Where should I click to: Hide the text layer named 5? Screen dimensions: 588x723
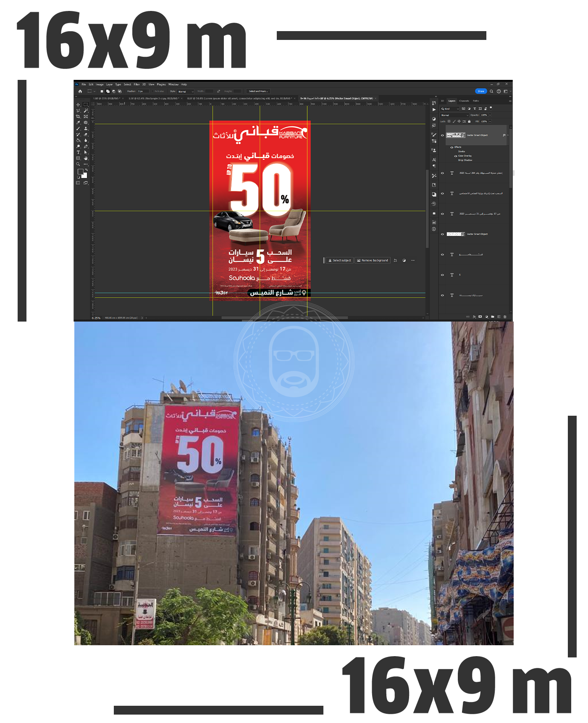point(442,275)
